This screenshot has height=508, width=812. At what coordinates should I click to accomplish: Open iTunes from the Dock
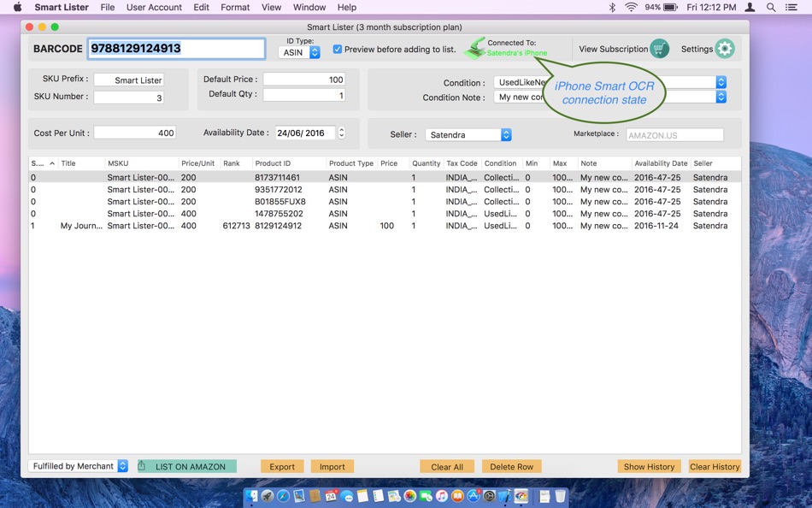click(x=442, y=496)
